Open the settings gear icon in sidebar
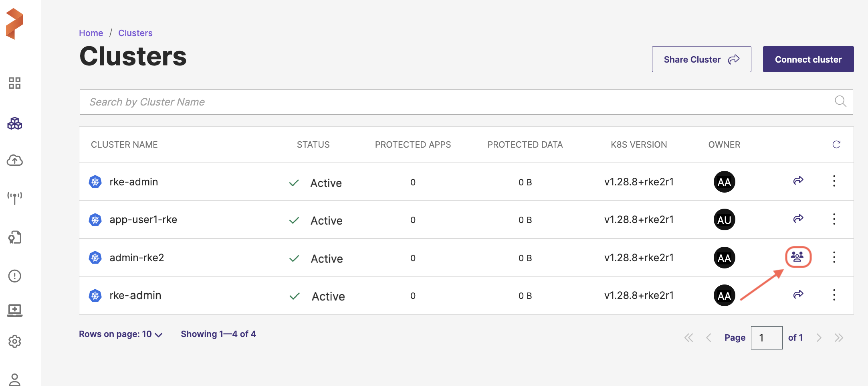Viewport: 868px width, 386px height. point(15,341)
